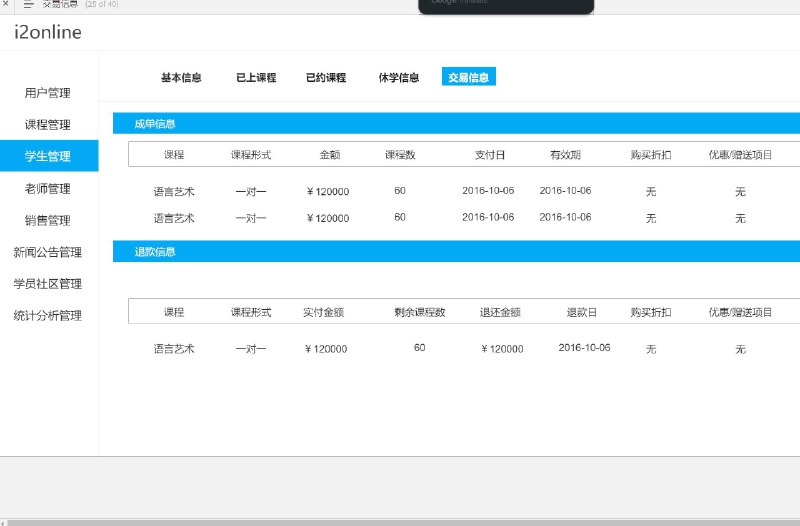Click 退款日 column header
The width and height of the screenshot is (800, 526).
[582, 312]
